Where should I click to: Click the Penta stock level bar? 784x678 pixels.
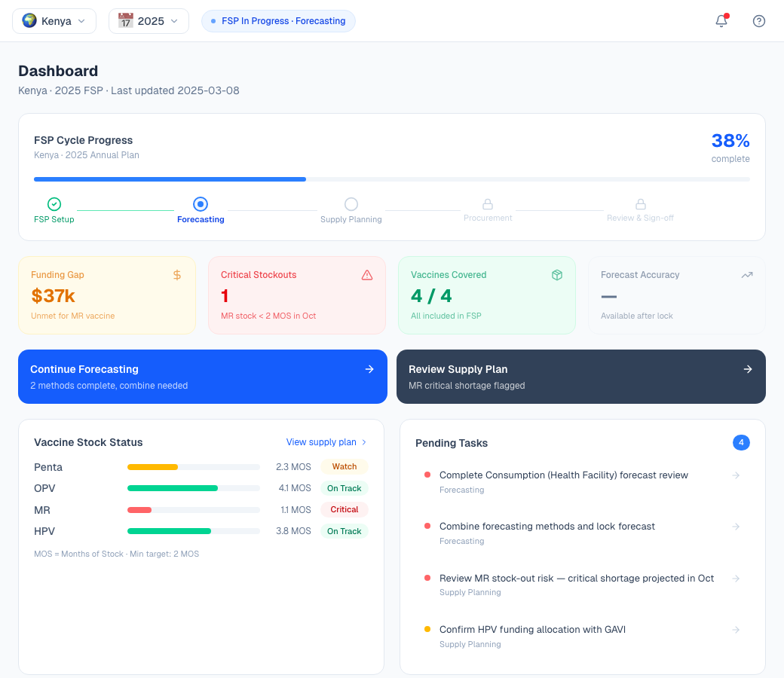(x=194, y=467)
